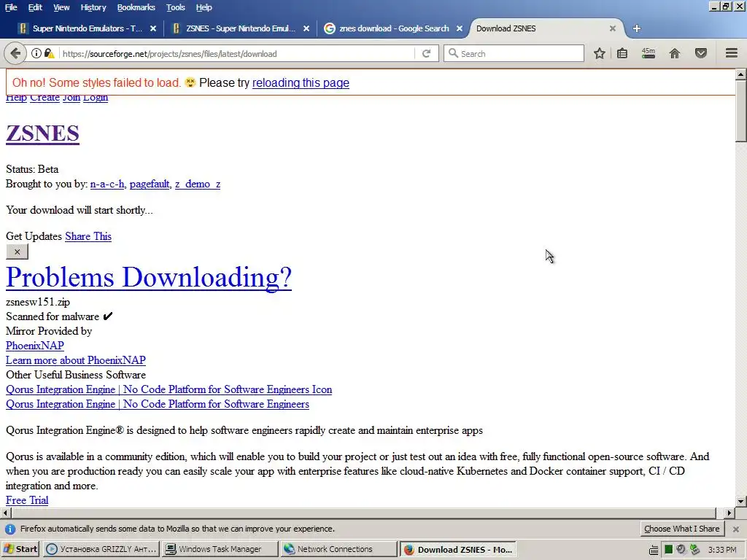Screen dimensions: 747x560
Task: Open Qorus Integration Engine Icon link
Action: click(169, 389)
